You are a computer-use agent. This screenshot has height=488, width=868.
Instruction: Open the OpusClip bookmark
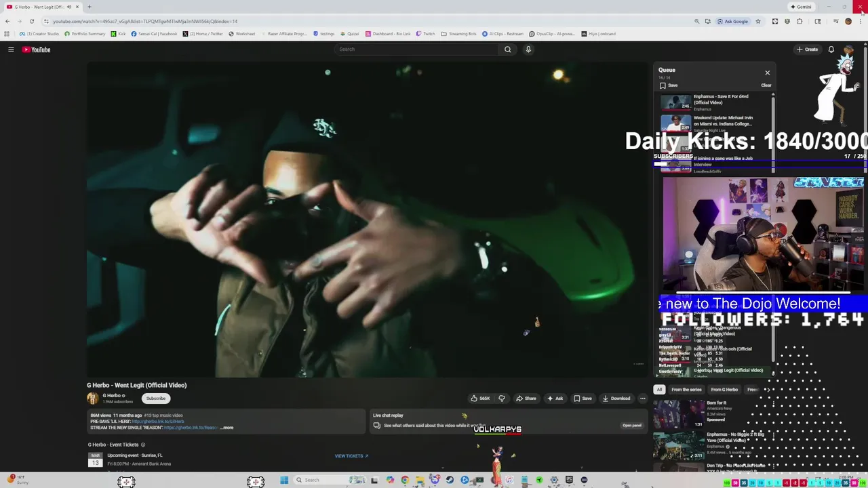click(551, 34)
